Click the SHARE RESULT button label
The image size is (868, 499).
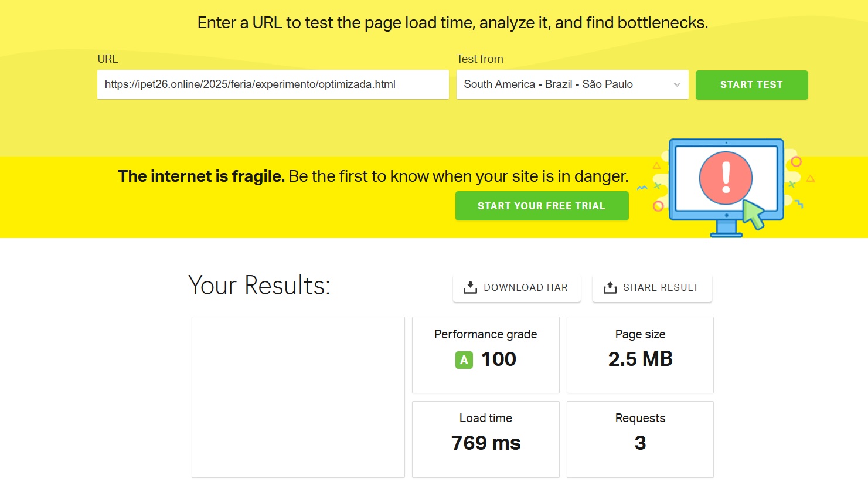click(x=661, y=287)
